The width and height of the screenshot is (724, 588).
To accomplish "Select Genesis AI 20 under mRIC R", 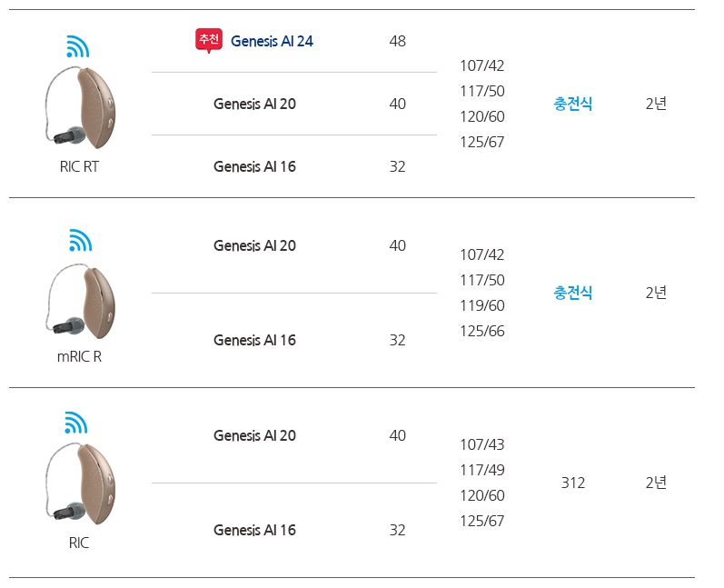I will (x=254, y=245).
